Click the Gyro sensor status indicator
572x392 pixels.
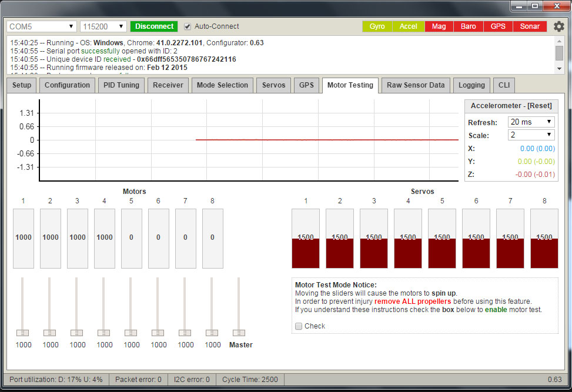pos(377,26)
